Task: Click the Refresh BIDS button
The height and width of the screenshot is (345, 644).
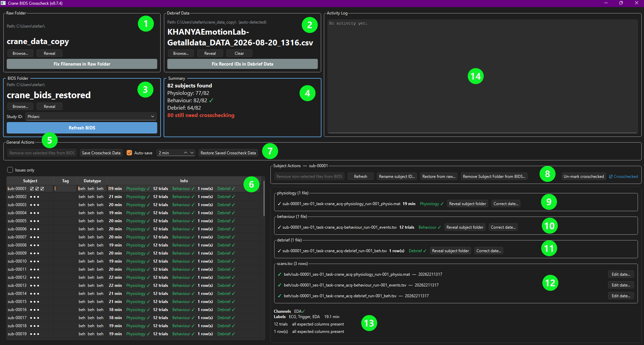Action: click(82, 128)
